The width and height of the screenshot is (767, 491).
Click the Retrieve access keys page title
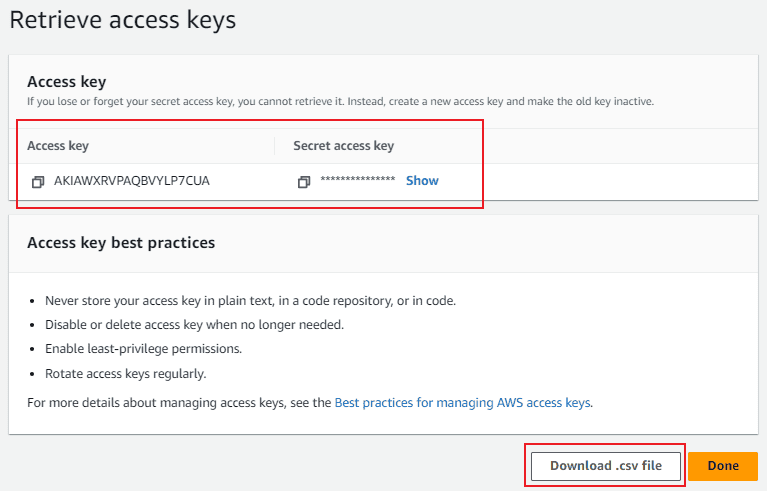click(x=122, y=21)
